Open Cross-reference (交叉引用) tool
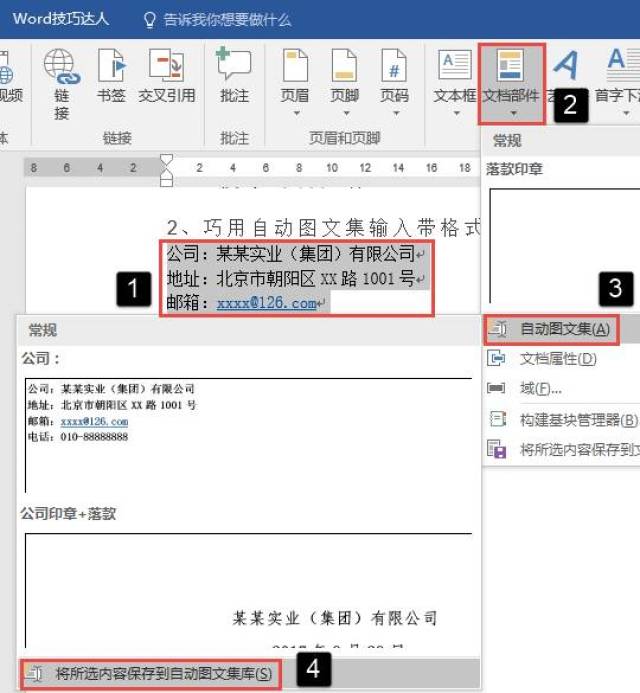Screen dimensions: 640x693 tap(166, 65)
